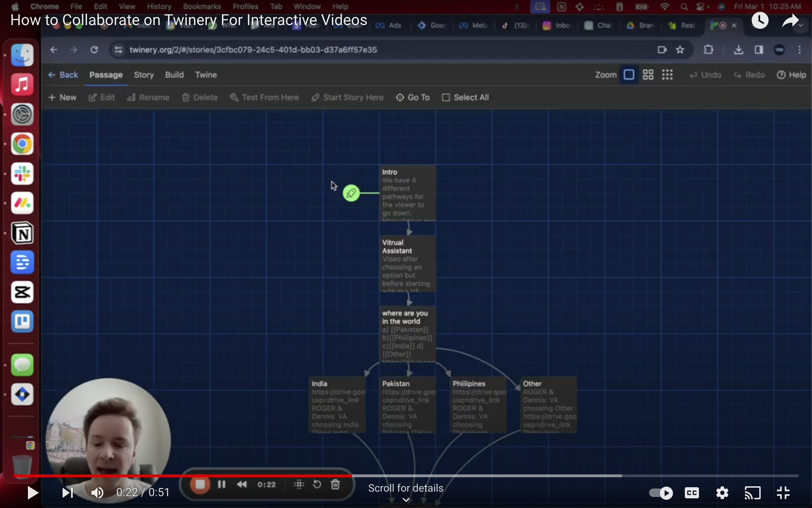Open Twine Help

coord(791,75)
